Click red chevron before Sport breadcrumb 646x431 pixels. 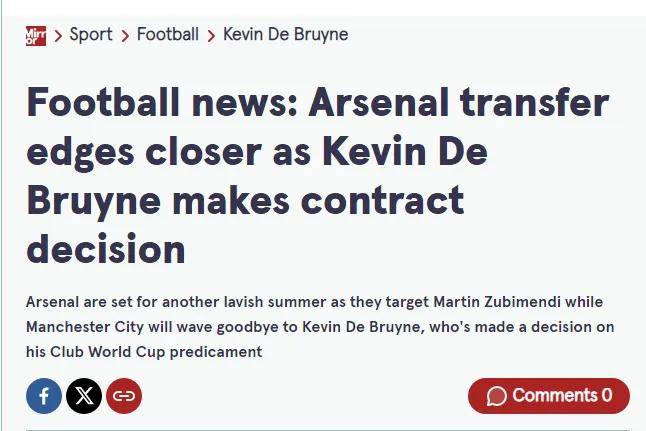coord(58,36)
